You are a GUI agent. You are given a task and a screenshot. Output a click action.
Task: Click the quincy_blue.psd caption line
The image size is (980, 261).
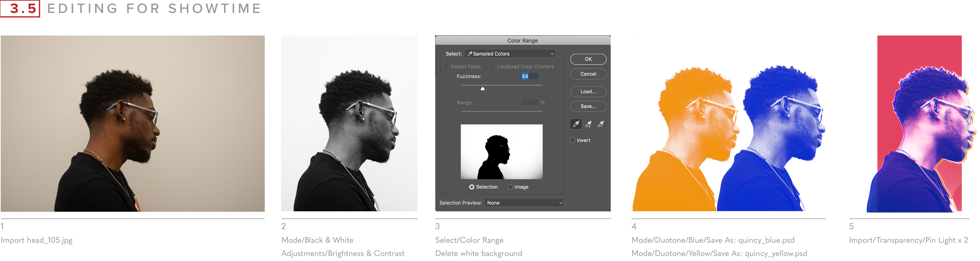713,240
